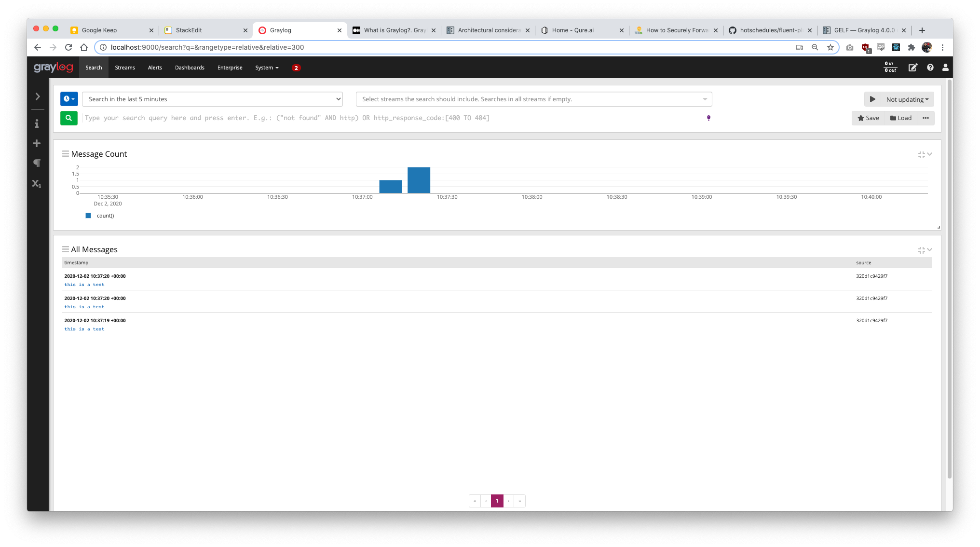Click the save search icon

[x=869, y=118]
